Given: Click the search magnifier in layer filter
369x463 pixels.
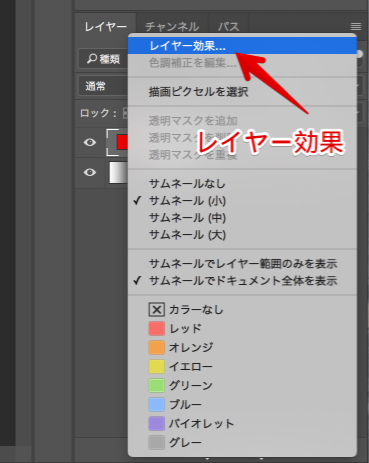Looking at the screenshot, I should pos(91,59).
